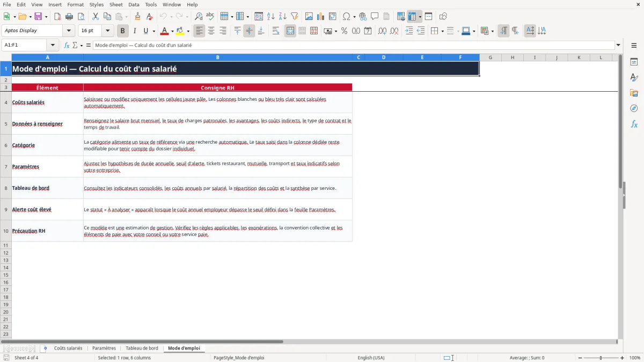Sort descending Z to A
644x362 pixels.
click(x=283, y=17)
